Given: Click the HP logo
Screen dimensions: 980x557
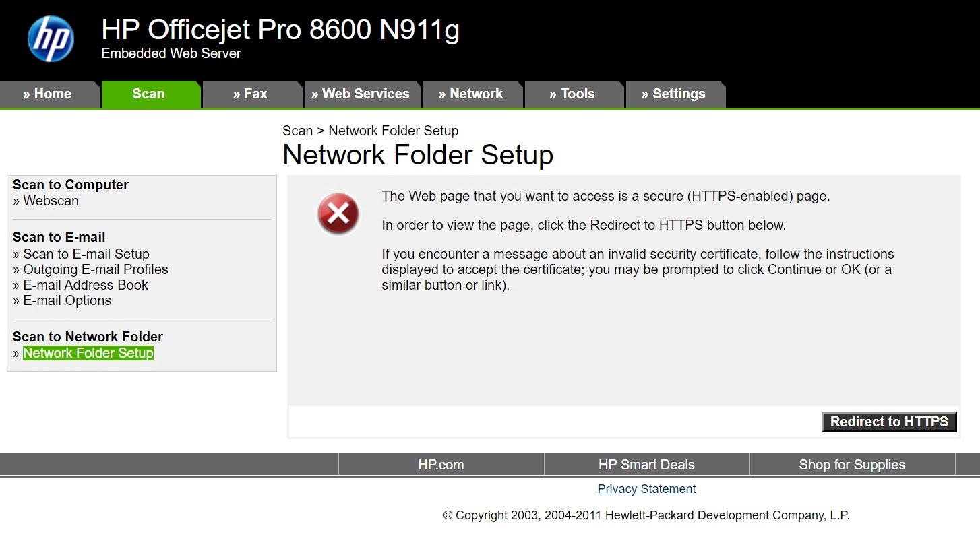Looking at the screenshot, I should 51,38.
